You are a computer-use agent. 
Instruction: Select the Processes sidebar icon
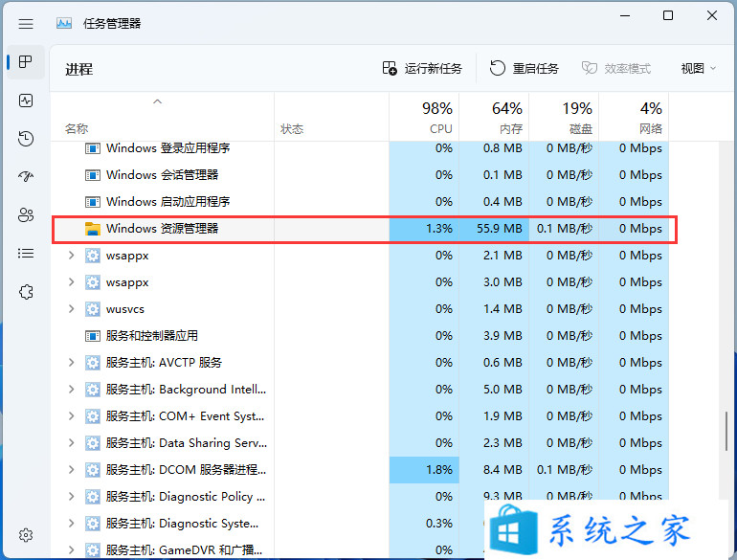tap(26, 61)
